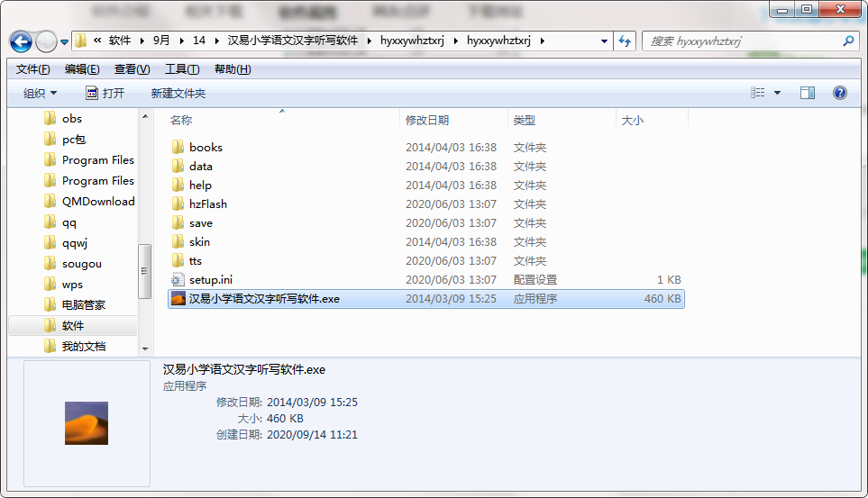Click 新建文件夹 to create a folder
The width and height of the screenshot is (868, 498).
(x=178, y=93)
